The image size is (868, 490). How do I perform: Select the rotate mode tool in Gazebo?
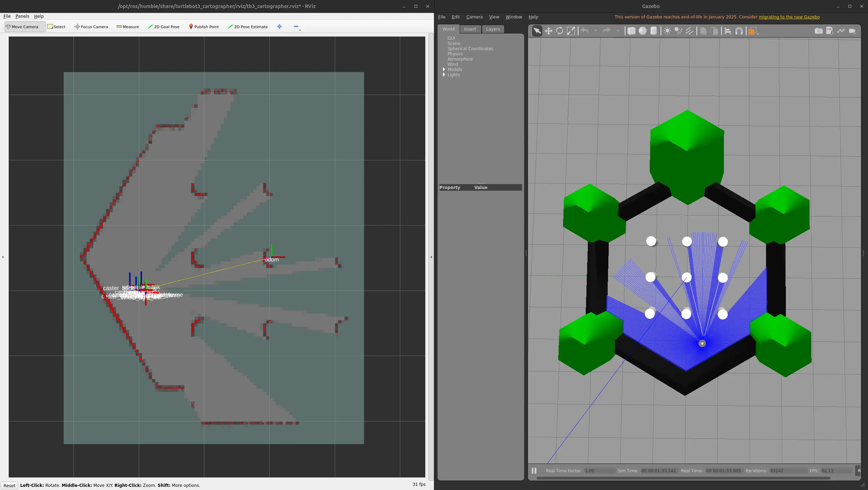[x=560, y=31]
